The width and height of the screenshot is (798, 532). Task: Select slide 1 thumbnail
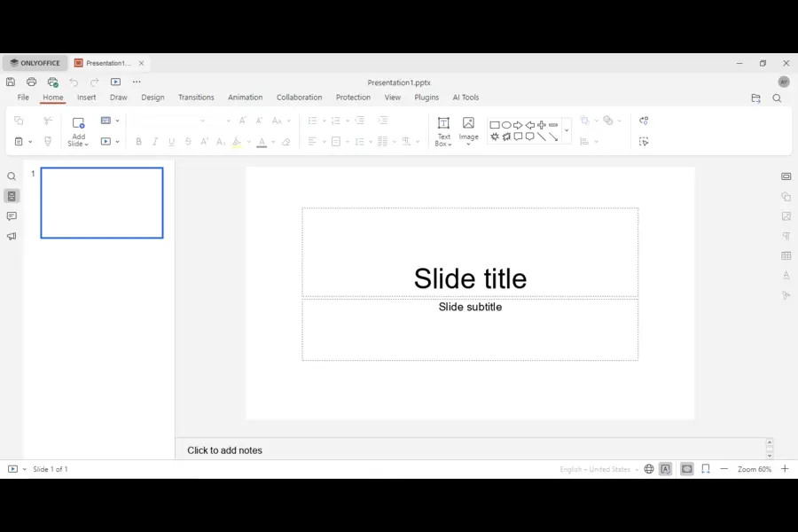[x=102, y=203]
